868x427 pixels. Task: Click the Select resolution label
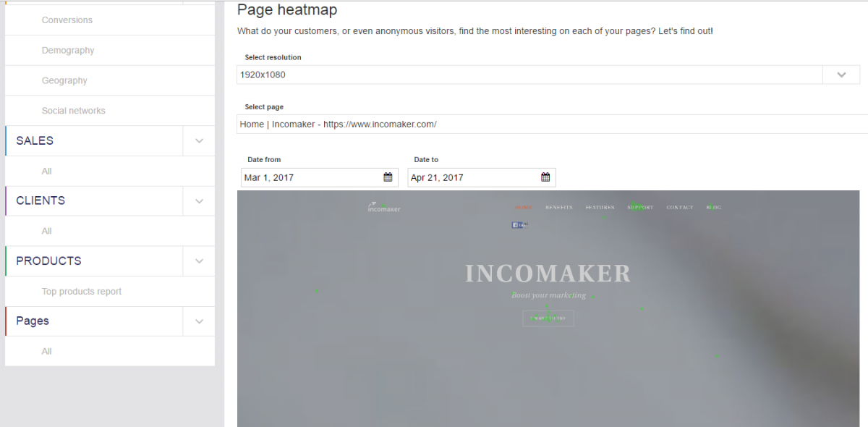(273, 57)
